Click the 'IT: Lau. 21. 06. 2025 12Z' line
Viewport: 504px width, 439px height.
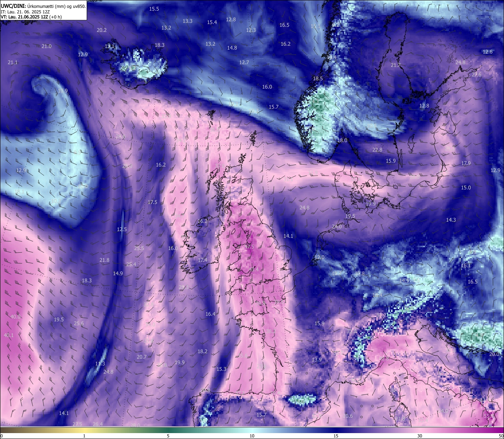[25, 12]
